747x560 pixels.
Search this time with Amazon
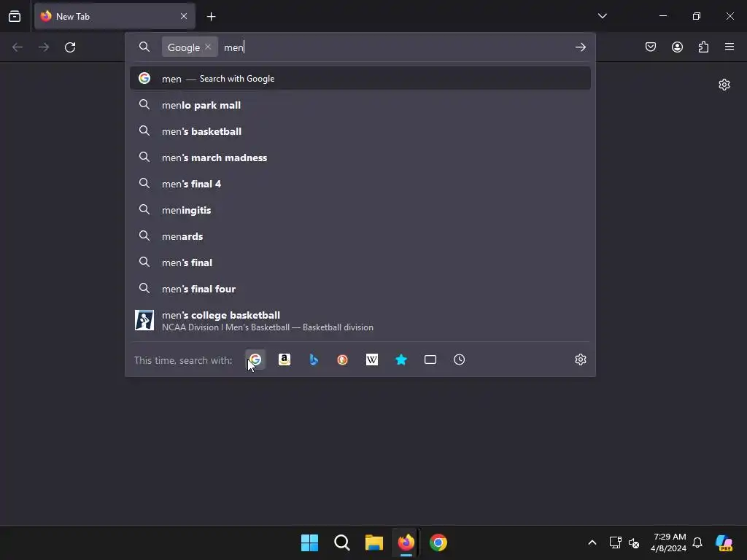(285, 359)
